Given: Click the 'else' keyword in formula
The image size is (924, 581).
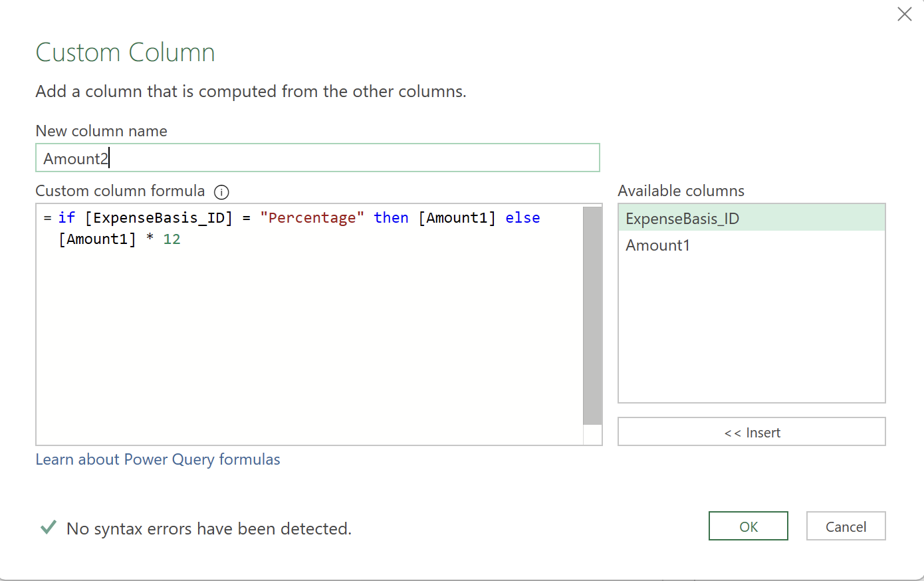Looking at the screenshot, I should pyautogui.click(x=522, y=218).
